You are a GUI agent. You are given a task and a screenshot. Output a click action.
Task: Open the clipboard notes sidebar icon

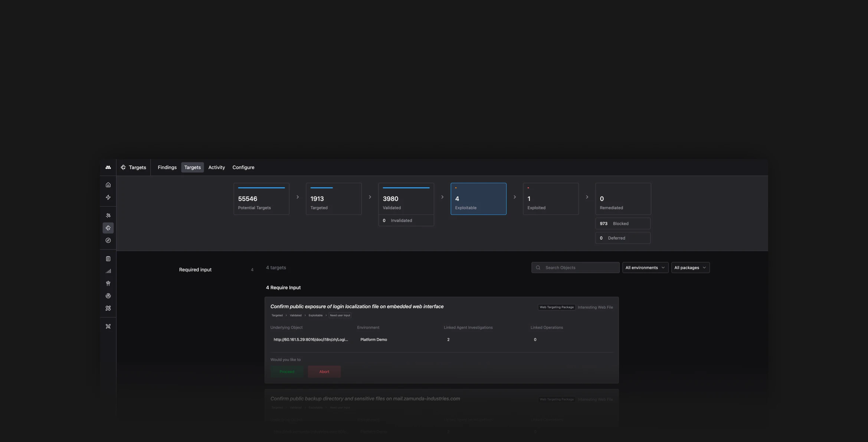tap(108, 258)
